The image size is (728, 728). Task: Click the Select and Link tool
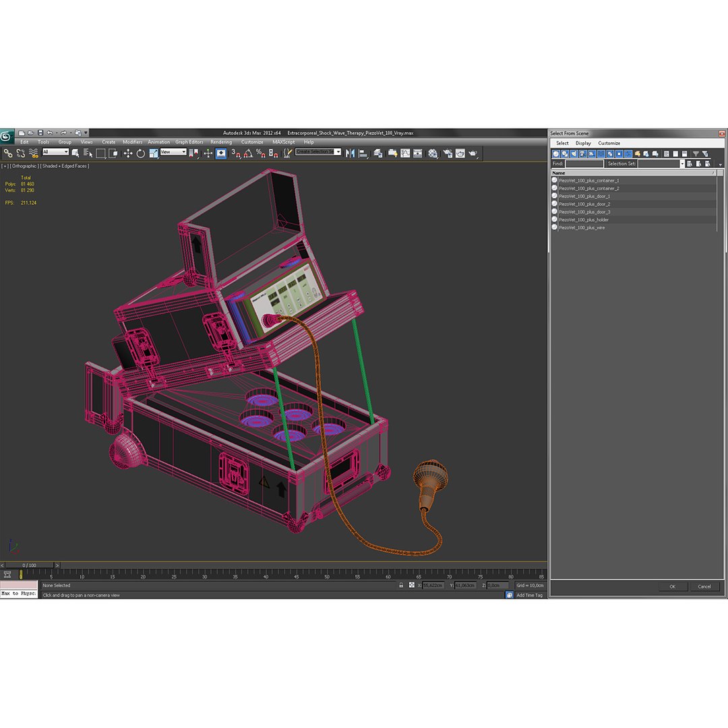[8, 153]
